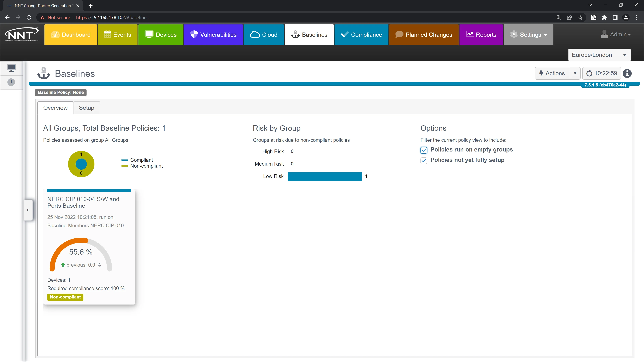Screen dimensions: 644x362
Task: Click the QR code extension icon
Action: pos(594,17)
